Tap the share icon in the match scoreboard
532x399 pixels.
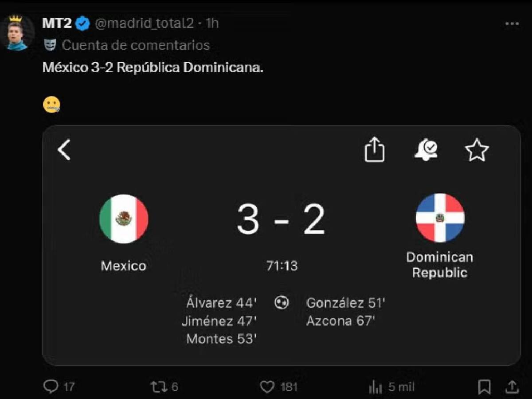click(x=375, y=150)
